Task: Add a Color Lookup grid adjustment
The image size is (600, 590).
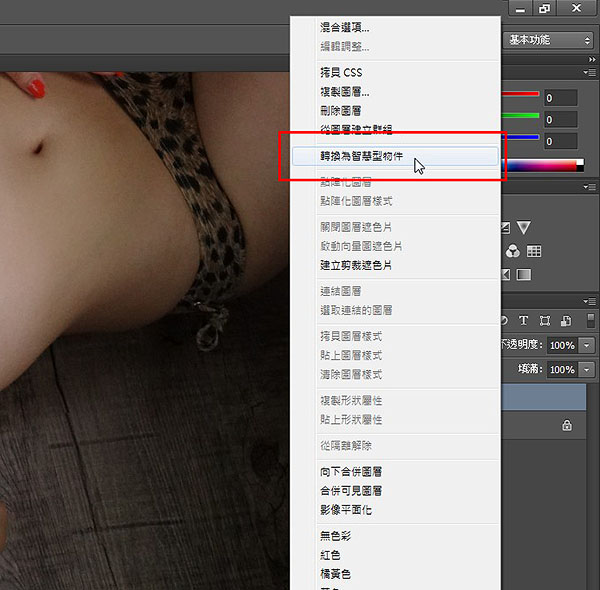Action: point(534,251)
